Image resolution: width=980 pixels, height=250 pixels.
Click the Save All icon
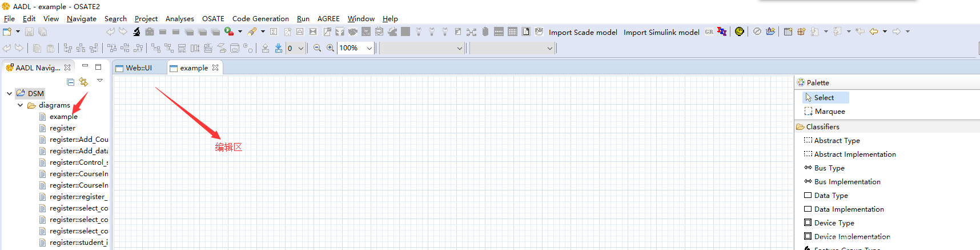[42, 32]
